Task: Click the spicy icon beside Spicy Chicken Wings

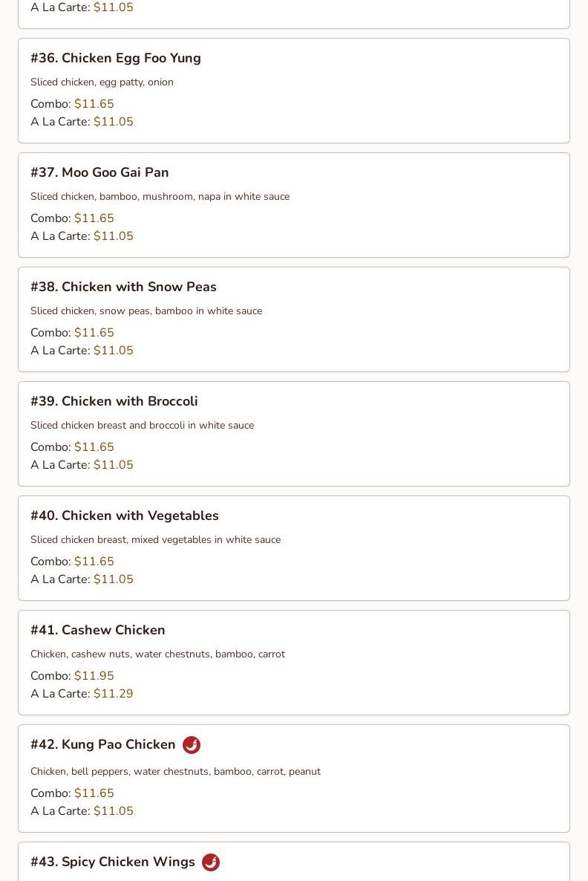Action: click(211, 862)
